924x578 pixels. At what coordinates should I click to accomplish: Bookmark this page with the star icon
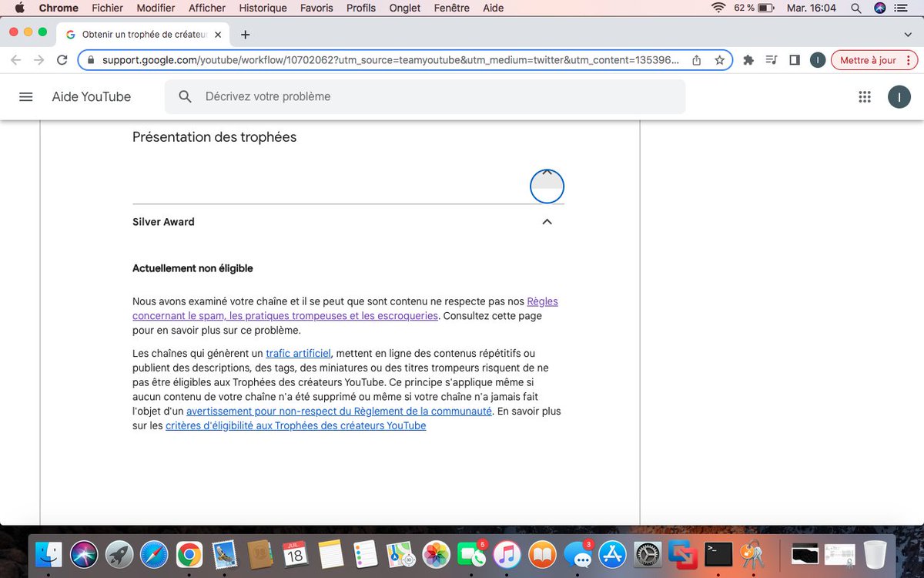(x=719, y=60)
